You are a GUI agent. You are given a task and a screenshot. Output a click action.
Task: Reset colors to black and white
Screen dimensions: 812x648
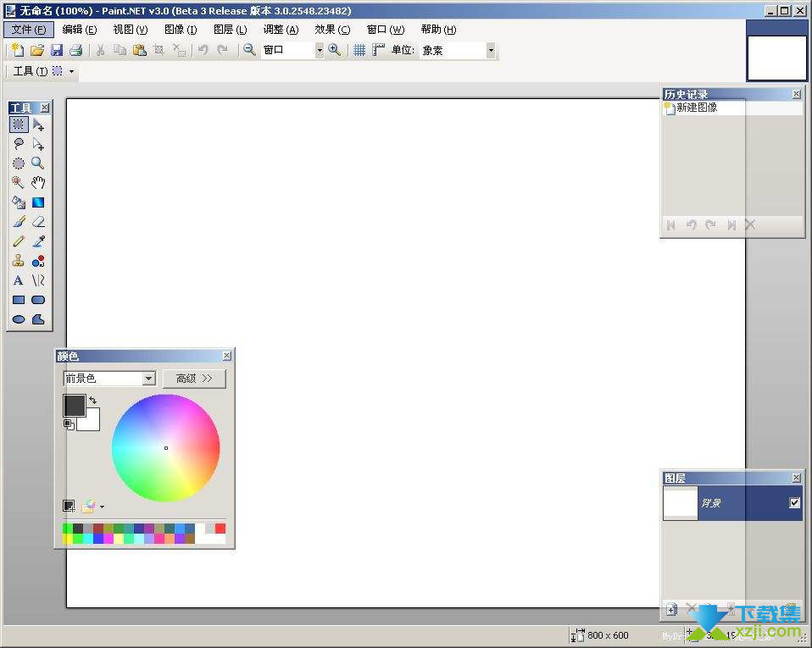tap(69, 424)
